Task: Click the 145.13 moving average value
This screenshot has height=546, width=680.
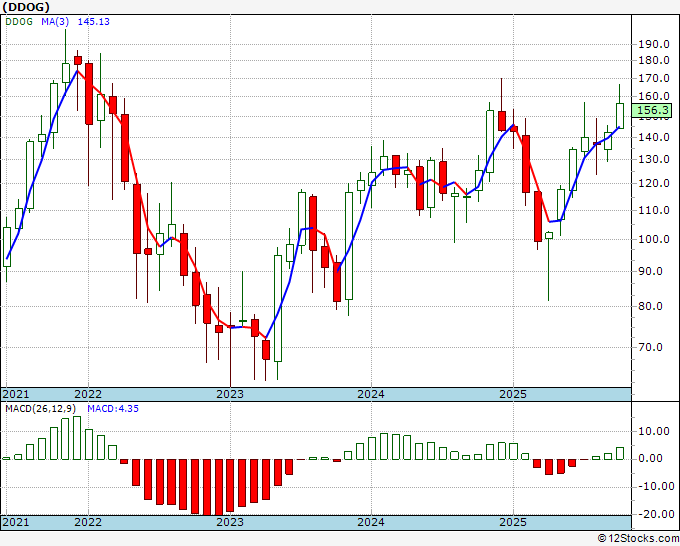Action: click(94, 22)
